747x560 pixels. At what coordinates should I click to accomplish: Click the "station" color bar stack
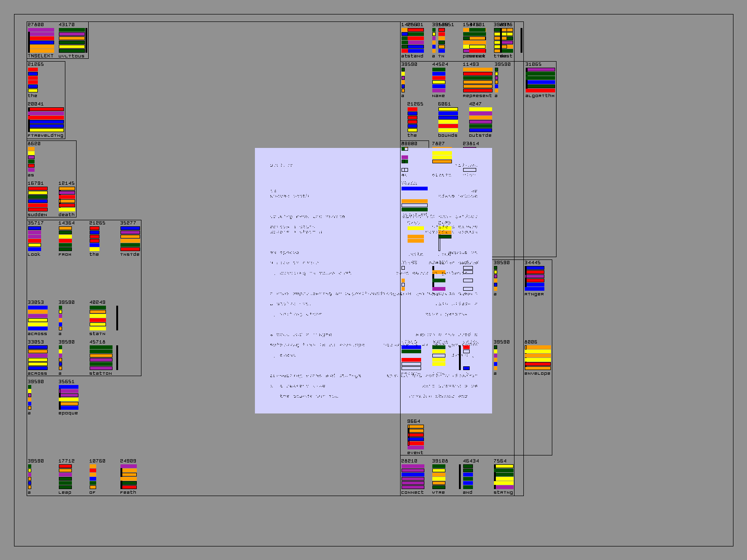101,357
